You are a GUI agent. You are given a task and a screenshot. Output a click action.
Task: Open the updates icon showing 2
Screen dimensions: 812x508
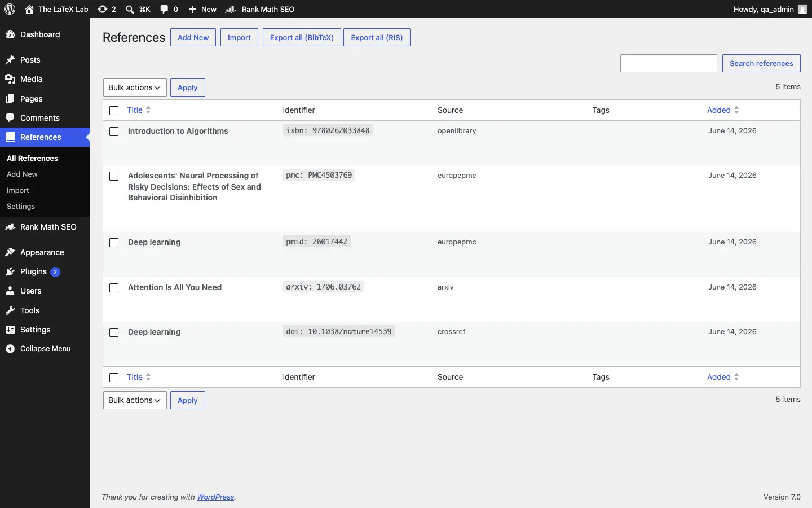tap(102, 9)
